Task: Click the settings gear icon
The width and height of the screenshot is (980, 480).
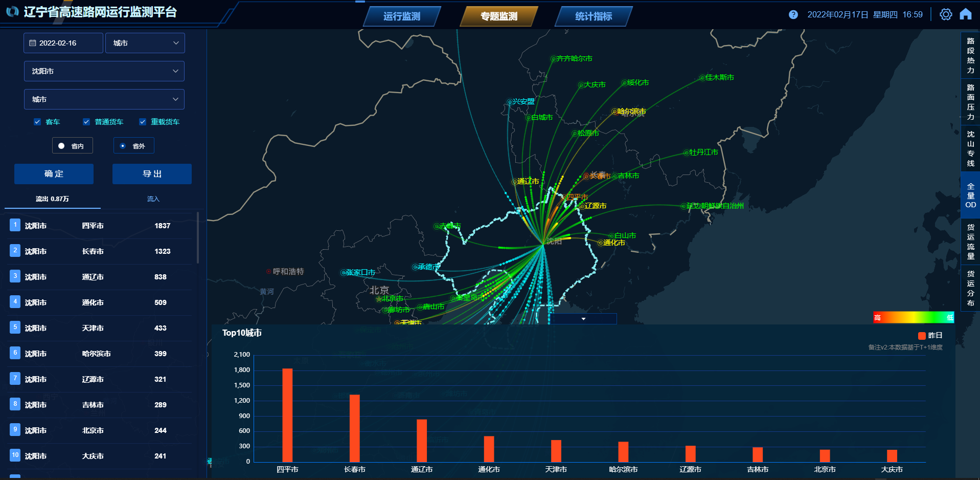Action: [946, 14]
